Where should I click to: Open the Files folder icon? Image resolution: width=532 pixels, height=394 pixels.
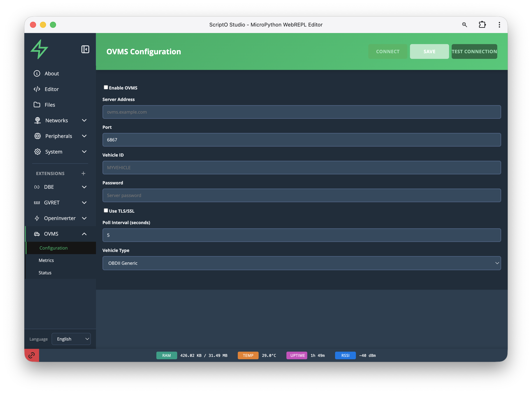coord(37,105)
